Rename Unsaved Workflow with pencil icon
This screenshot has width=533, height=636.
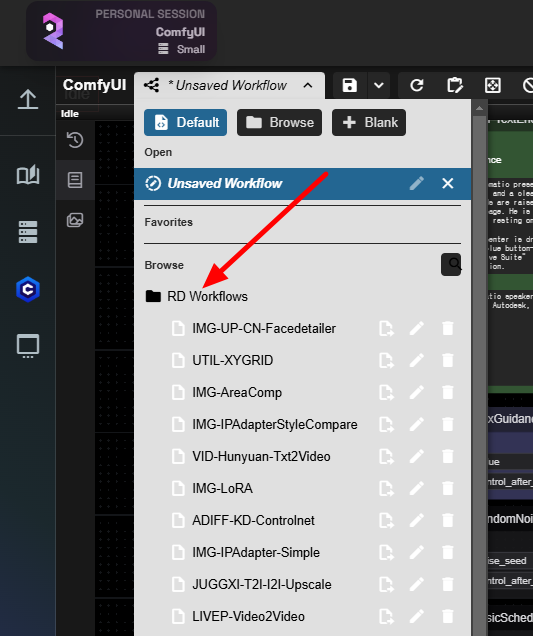point(417,183)
